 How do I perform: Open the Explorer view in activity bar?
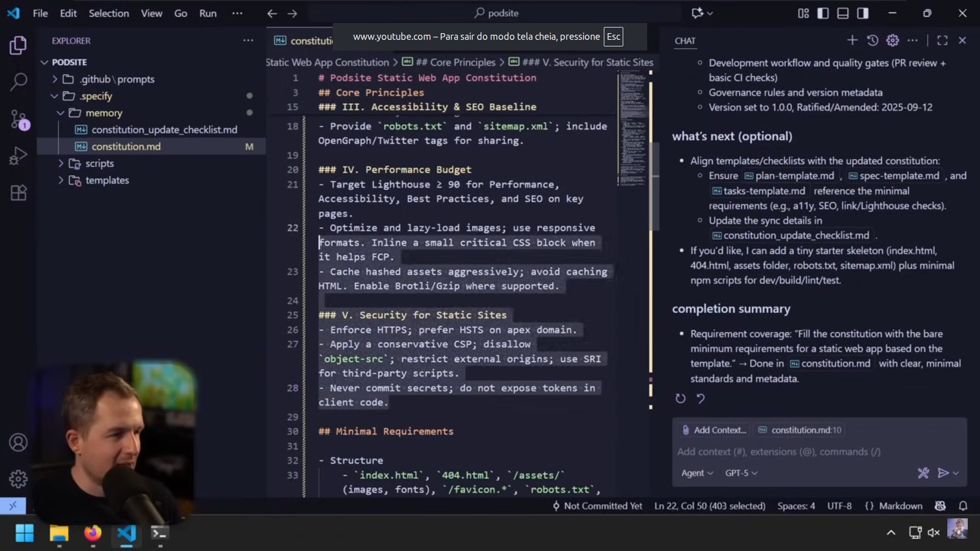(18, 45)
